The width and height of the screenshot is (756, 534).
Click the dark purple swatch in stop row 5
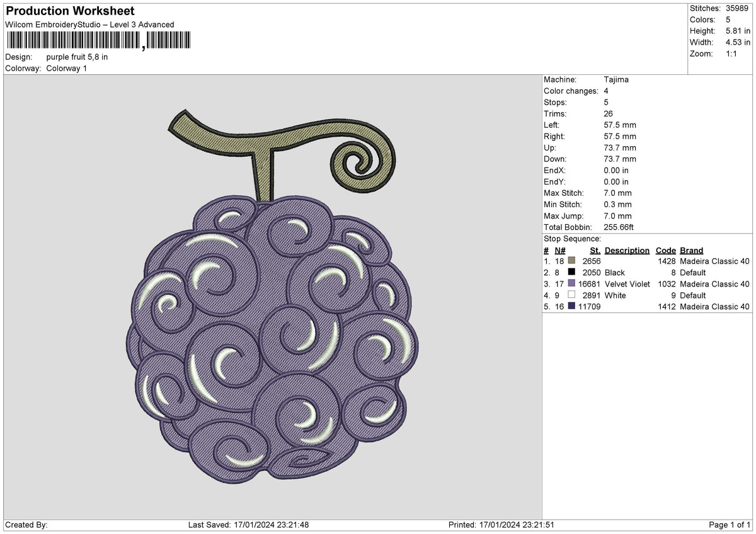(x=571, y=306)
